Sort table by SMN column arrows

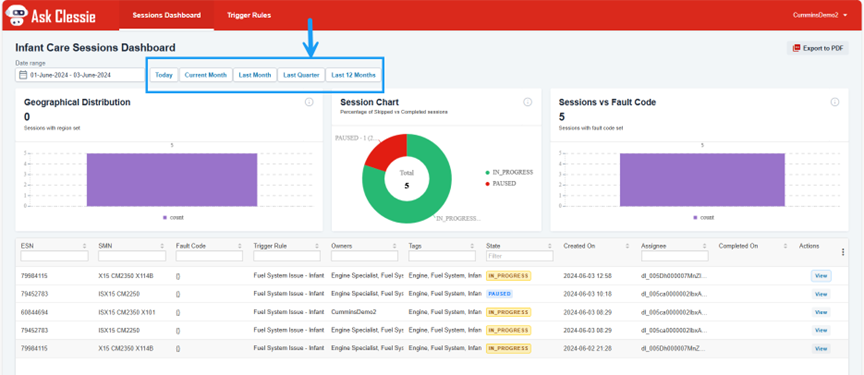(x=162, y=246)
